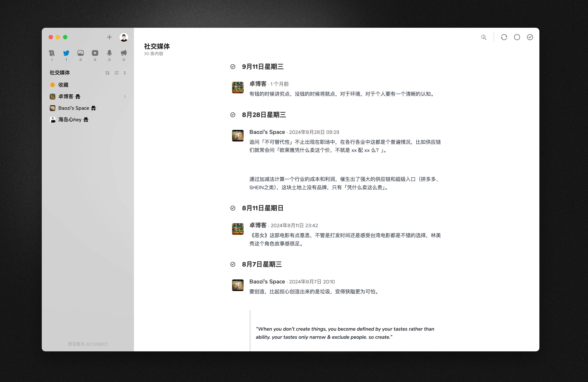Screen dimensions: 588x382
Task: Mark 9月11日星期三 section as read
Action: [x=232, y=66]
